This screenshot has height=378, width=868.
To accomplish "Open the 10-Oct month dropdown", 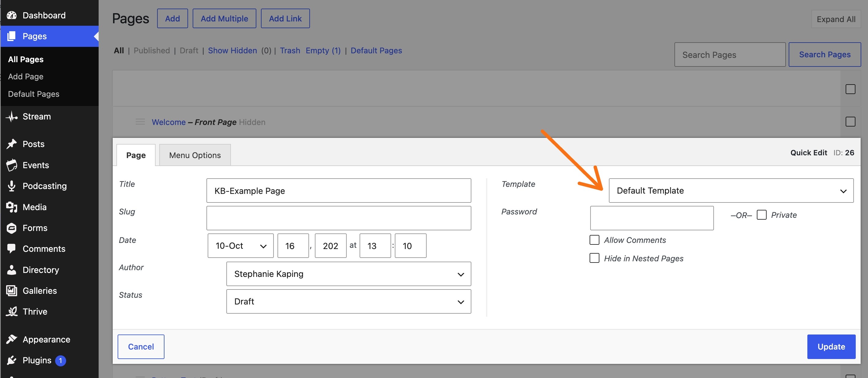I will (x=241, y=246).
